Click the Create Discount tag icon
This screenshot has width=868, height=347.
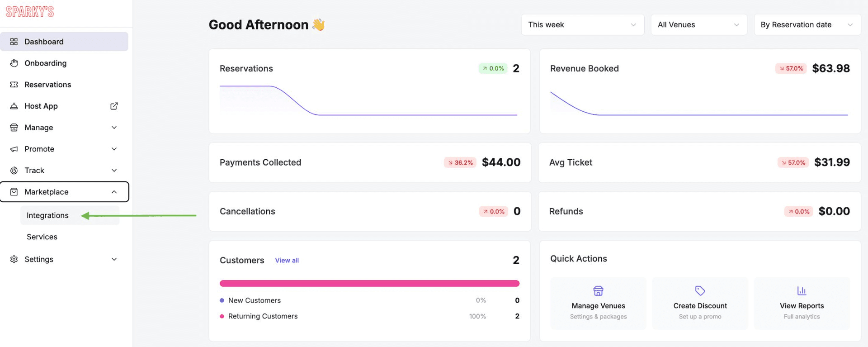(700, 290)
